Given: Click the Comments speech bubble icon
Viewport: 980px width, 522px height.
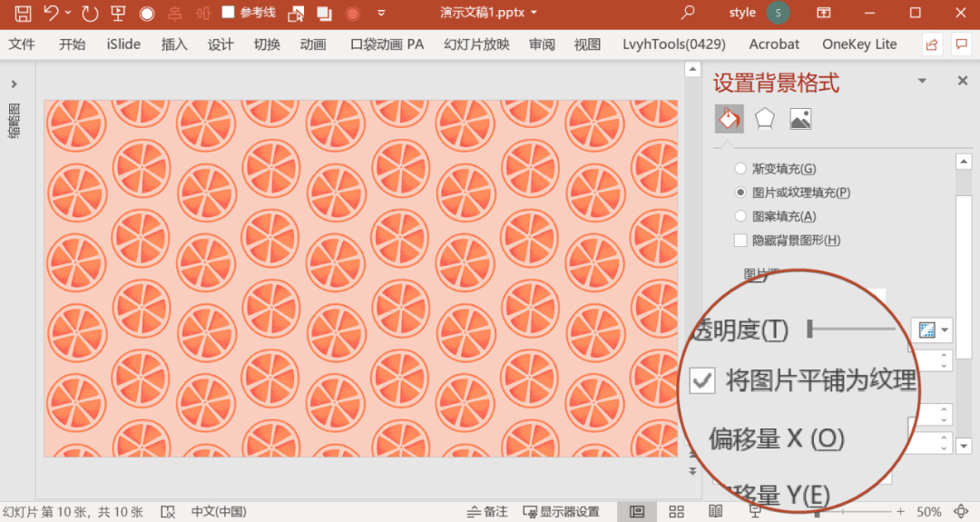Looking at the screenshot, I should 961,44.
